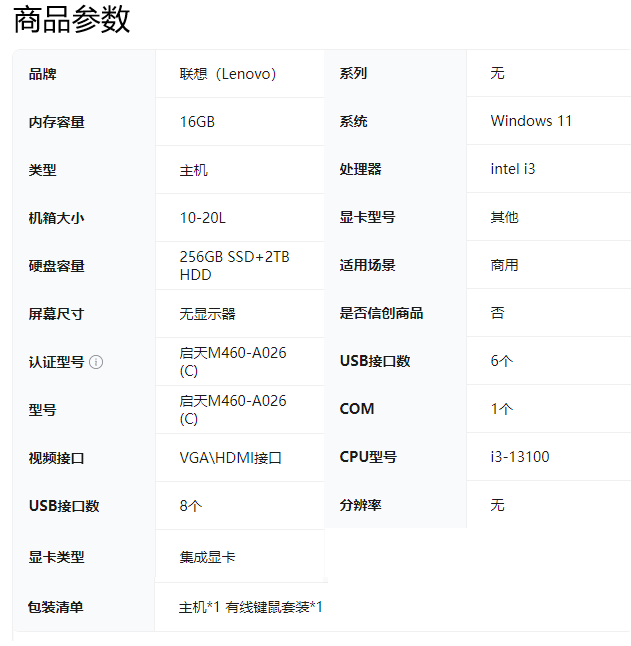Click the 认证型号 label text
The image size is (631, 646).
[56, 362]
